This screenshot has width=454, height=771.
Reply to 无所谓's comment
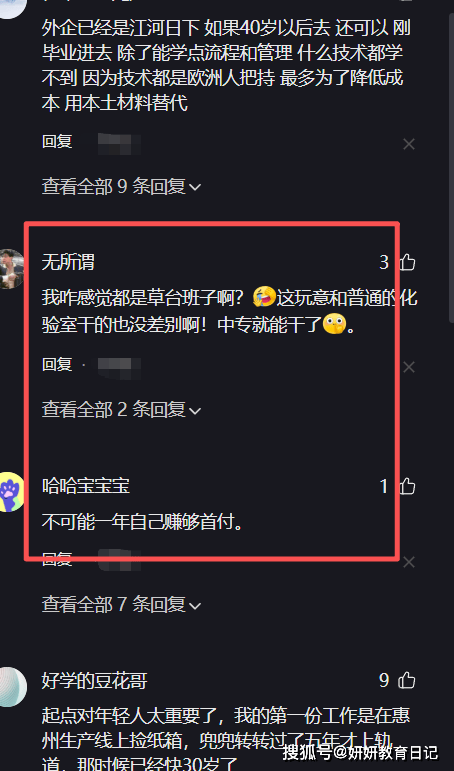[57, 365]
